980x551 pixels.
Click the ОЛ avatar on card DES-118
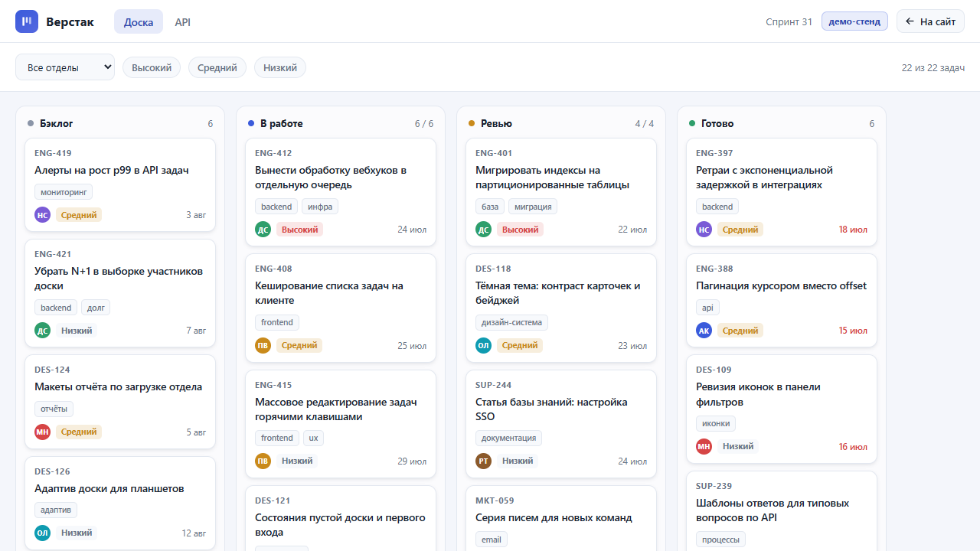point(484,345)
